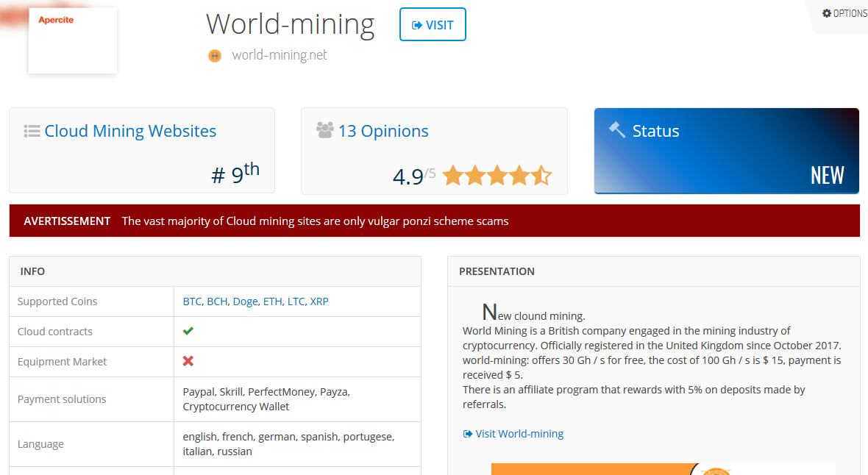Click the red AVERTISSEMENT warning banner
868x475 pixels.
[435, 221]
